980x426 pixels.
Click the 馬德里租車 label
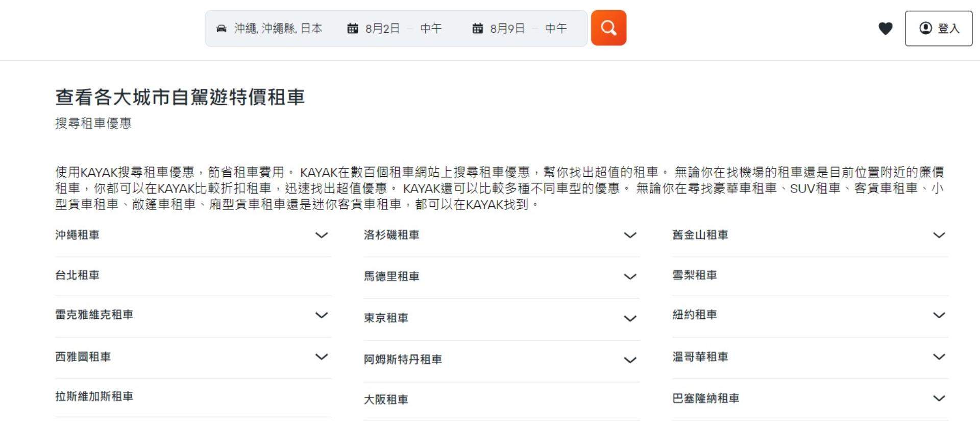(x=391, y=276)
